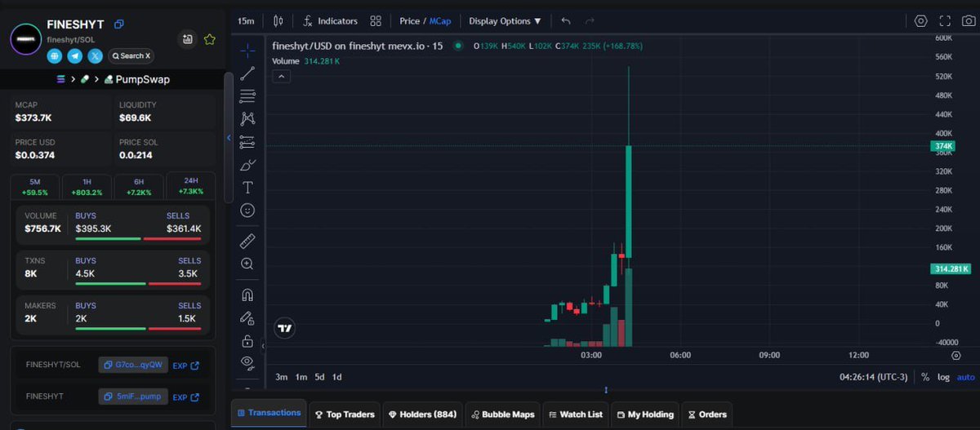The width and height of the screenshot is (980, 430).
Task: Click the Search X button
Action: tap(131, 56)
